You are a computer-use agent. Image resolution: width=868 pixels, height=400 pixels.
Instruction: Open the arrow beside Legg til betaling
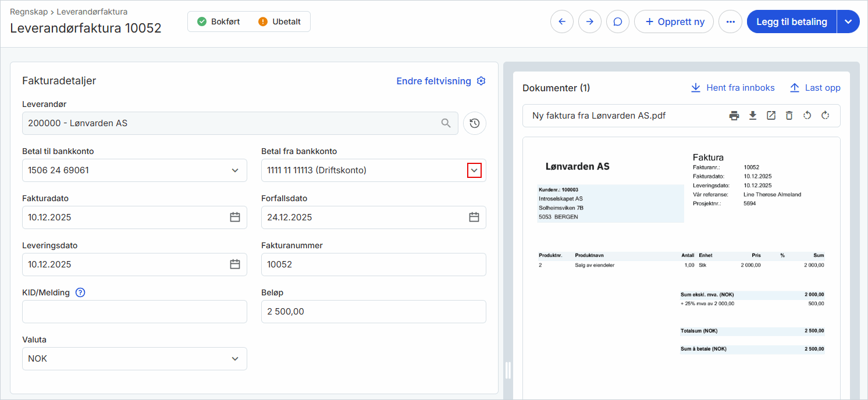(848, 22)
